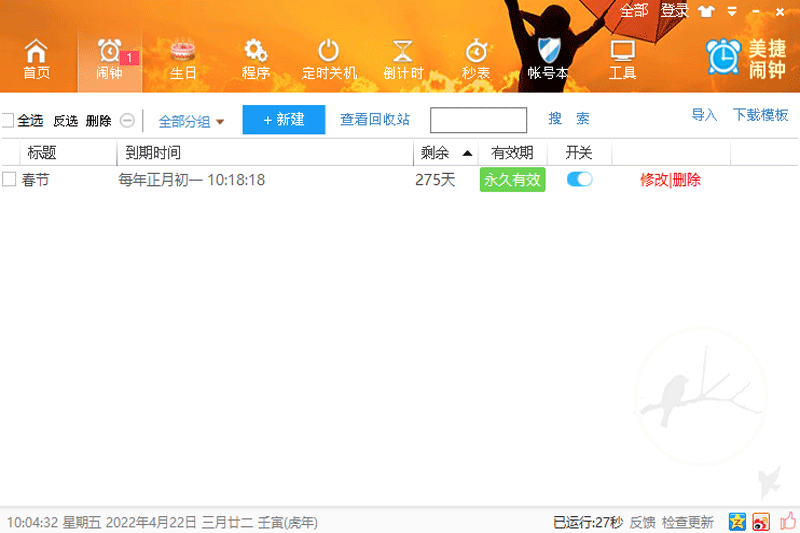Check the 春节 row checkbox
This screenshot has width=800, height=533.
(x=9, y=179)
